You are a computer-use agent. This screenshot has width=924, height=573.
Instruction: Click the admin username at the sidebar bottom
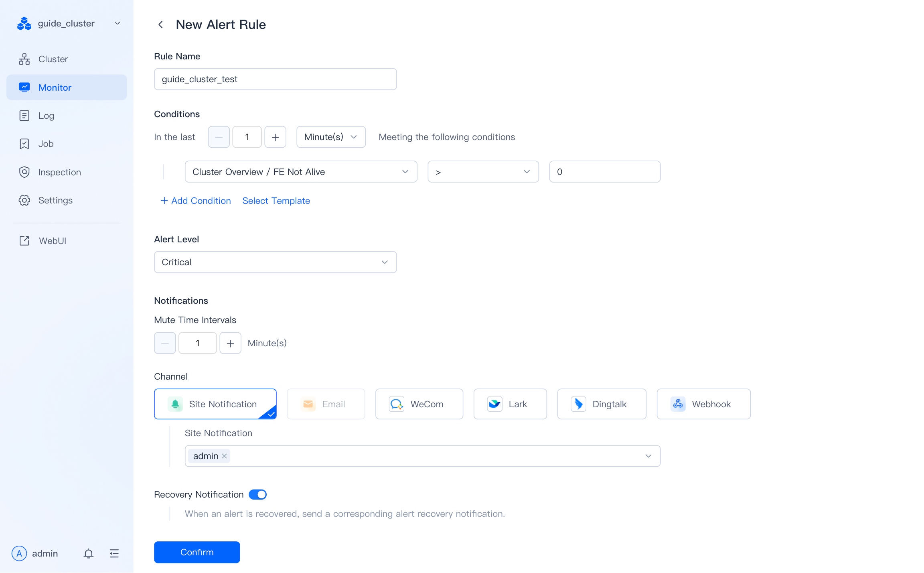[x=45, y=553]
